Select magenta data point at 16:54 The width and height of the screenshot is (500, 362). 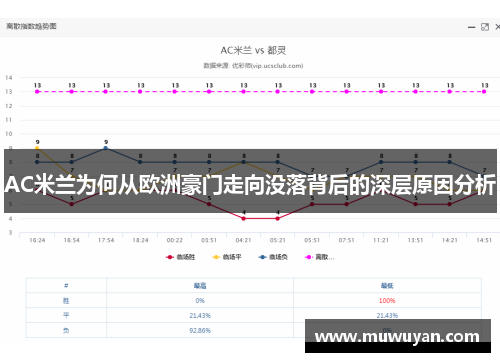(x=72, y=91)
